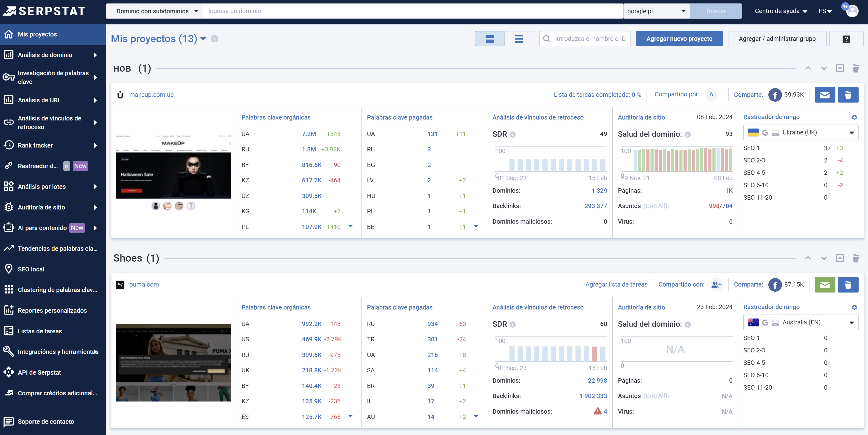Screen dimensions: 868x435
Task: Delete the puma.com project with the trash icon
Action: 848,284
